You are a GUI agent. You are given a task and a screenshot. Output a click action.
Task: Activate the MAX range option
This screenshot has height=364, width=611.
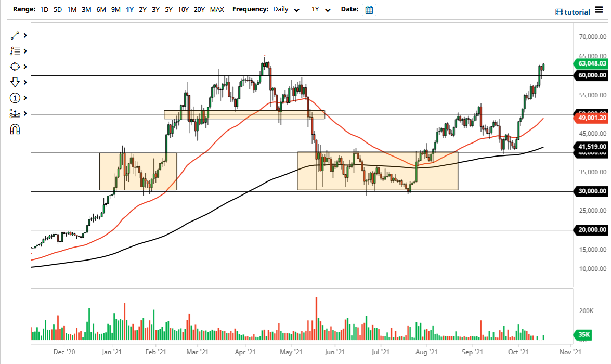coord(217,9)
